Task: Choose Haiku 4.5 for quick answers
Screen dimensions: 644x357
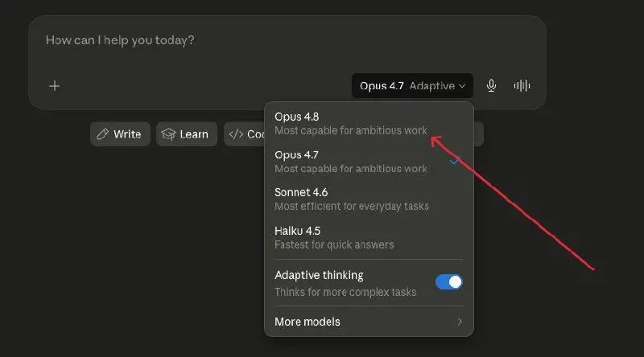Action: pos(369,237)
